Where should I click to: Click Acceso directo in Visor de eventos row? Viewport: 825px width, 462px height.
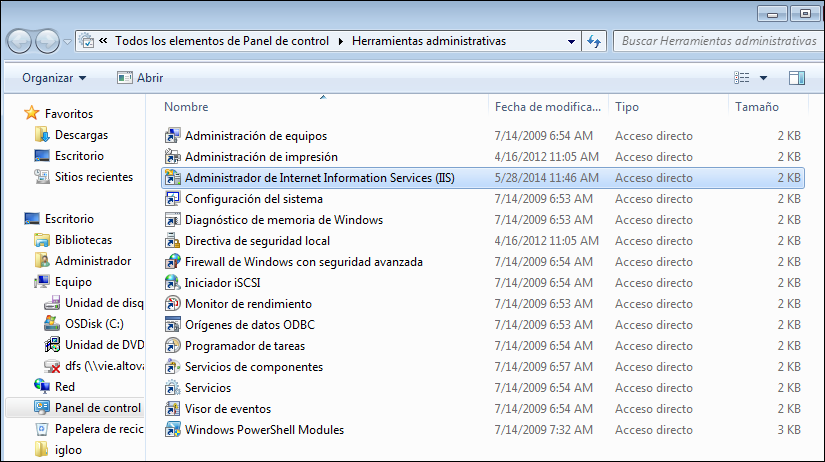(x=653, y=409)
